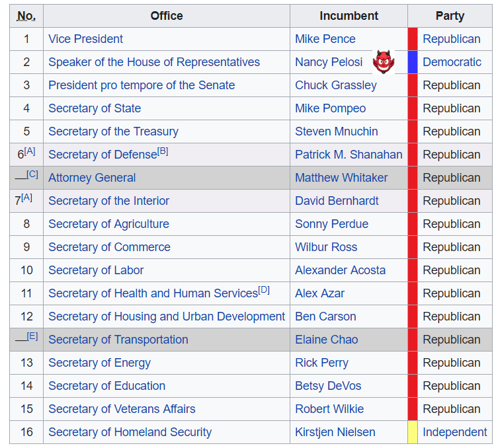The width and height of the screenshot is (498, 448).
Task: Open the Independent party link
Action: coord(454,432)
